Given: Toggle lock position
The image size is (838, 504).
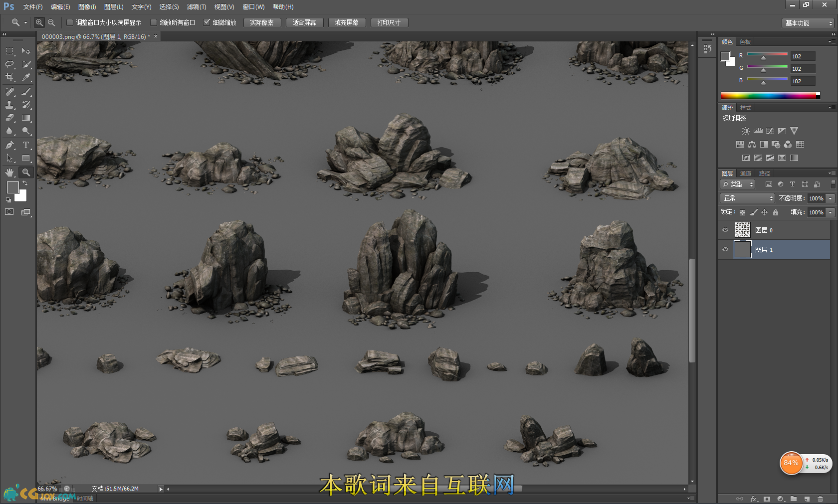Looking at the screenshot, I should pos(764,212).
